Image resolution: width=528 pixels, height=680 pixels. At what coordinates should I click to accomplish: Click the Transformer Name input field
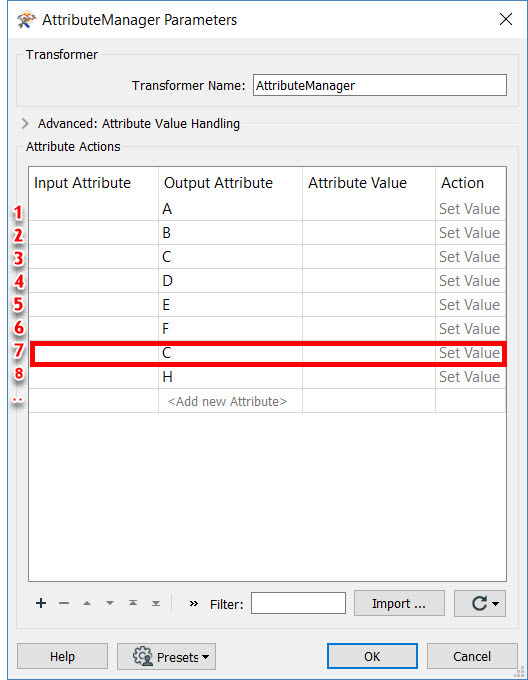pyautogui.click(x=380, y=85)
